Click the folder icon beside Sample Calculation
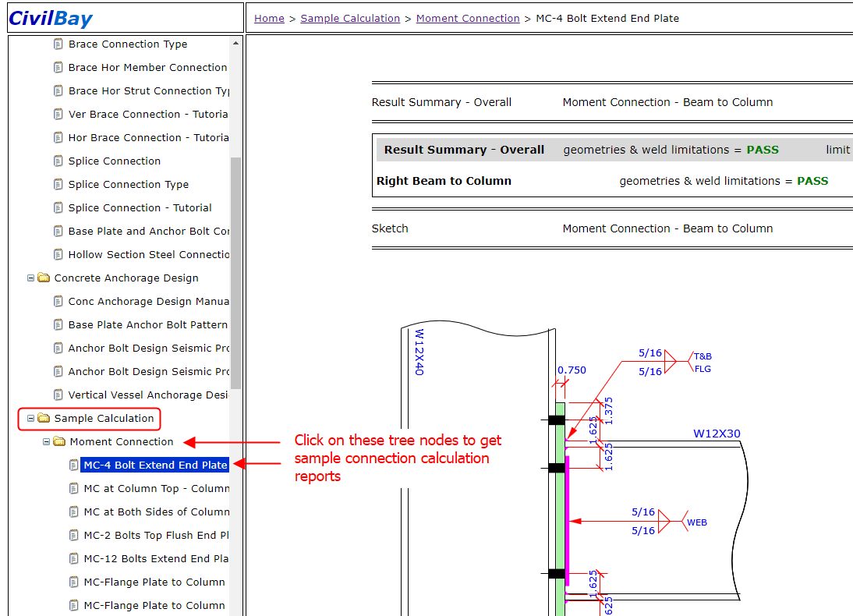The image size is (853, 616). (x=44, y=419)
